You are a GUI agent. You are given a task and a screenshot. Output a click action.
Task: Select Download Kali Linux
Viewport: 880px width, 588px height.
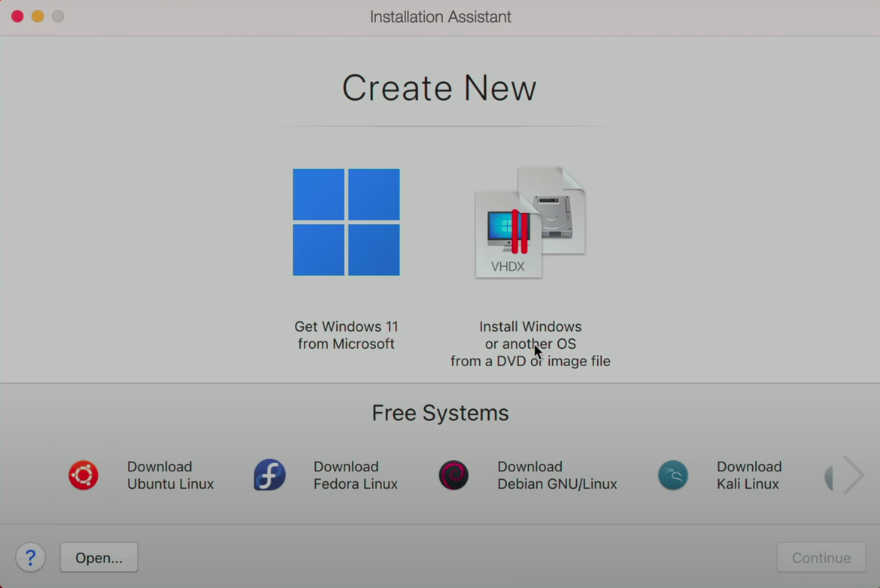click(748, 475)
